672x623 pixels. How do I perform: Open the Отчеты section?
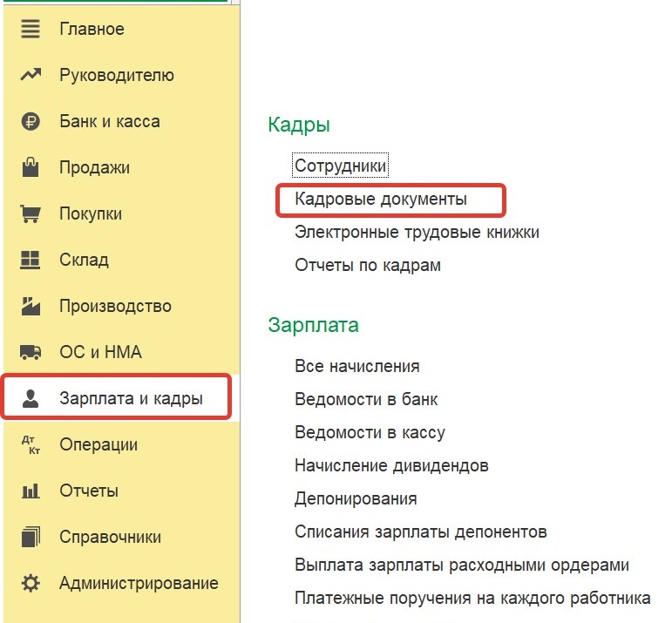point(89,491)
